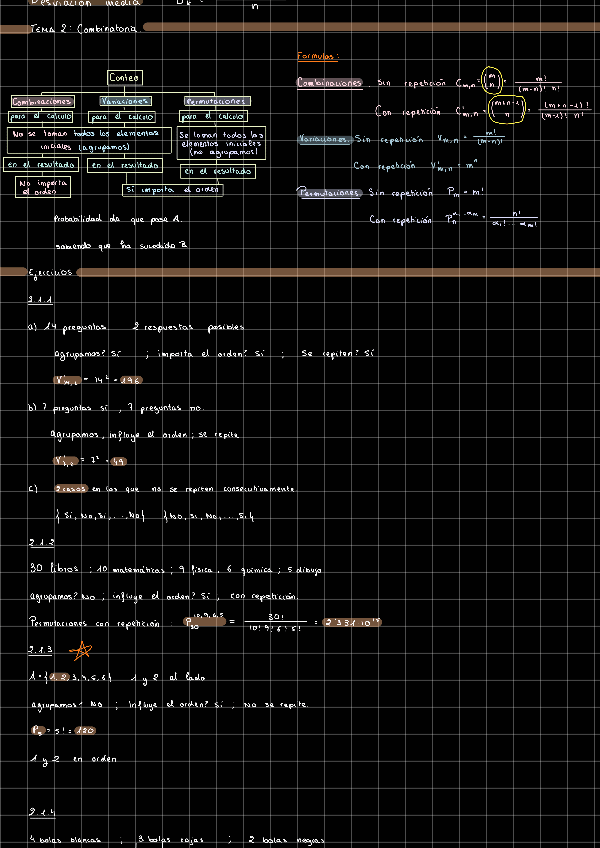Click the highlighted final result of exercise 2.1.2
Viewport: 600px width, 848px height.
[349, 622]
